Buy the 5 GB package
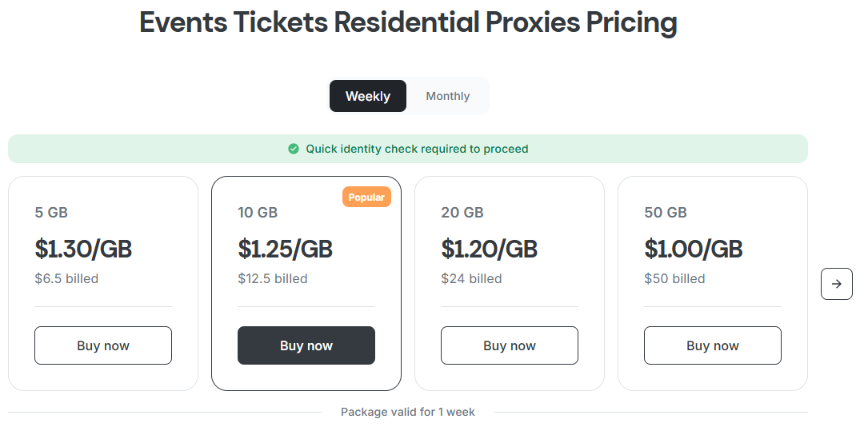Image resolution: width=868 pixels, height=427 pixels. point(103,345)
